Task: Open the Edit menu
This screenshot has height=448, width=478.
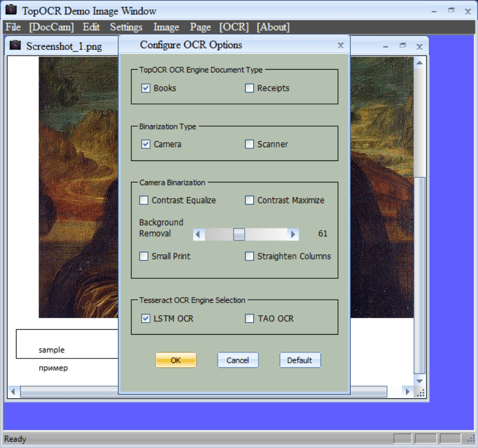Action: (91, 27)
